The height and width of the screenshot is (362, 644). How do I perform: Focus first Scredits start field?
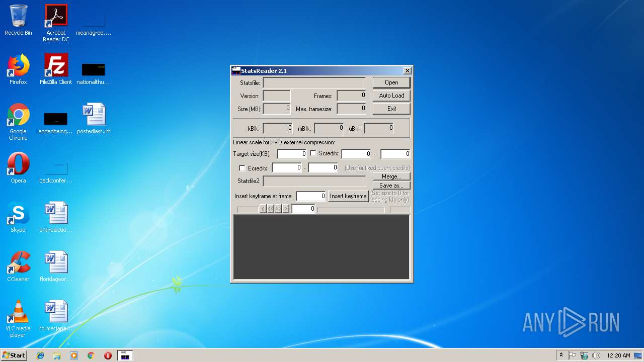356,154
